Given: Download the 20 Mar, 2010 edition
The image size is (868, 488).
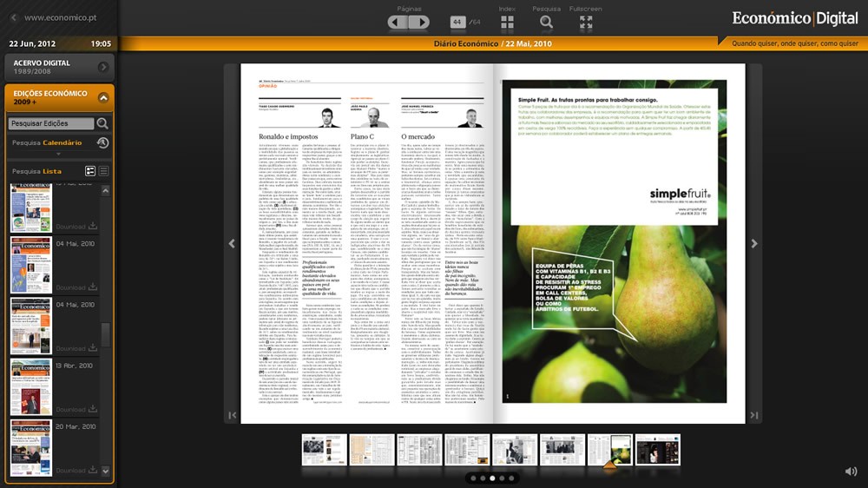Looking at the screenshot, I should coord(76,470).
